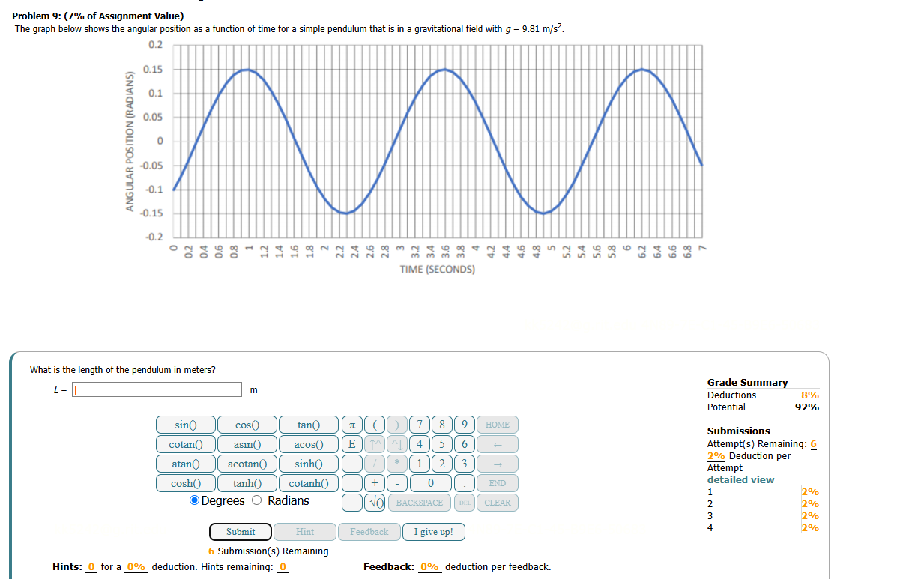The height and width of the screenshot is (579, 924).
Task: Click the BACKSPACE key
Action: pyautogui.click(x=419, y=502)
